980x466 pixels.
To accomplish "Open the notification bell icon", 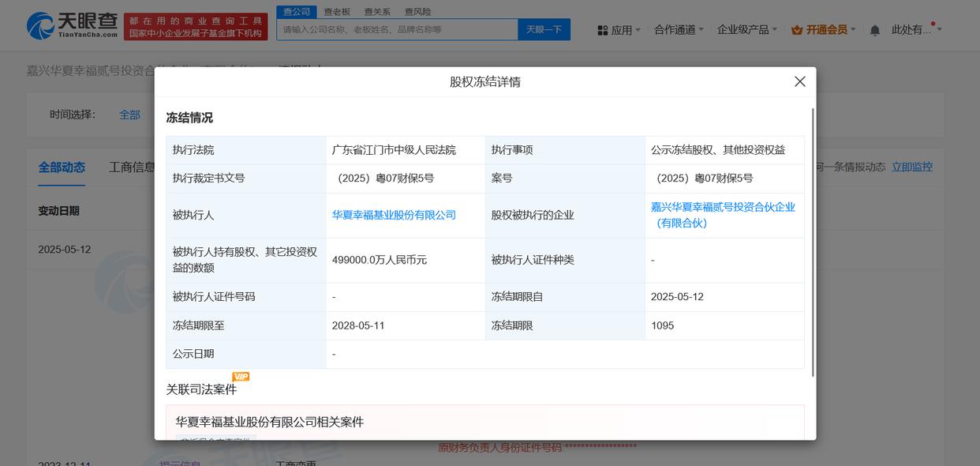I will tap(874, 30).
